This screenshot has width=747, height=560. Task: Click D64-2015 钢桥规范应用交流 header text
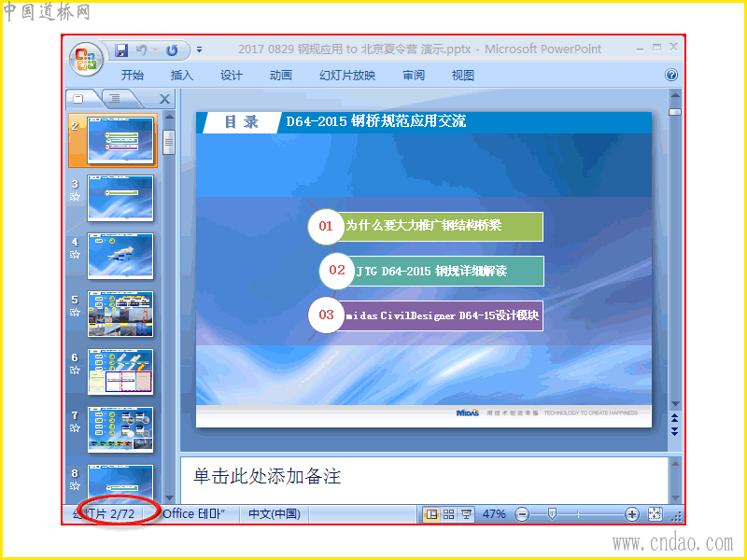(x=375, y=121)
